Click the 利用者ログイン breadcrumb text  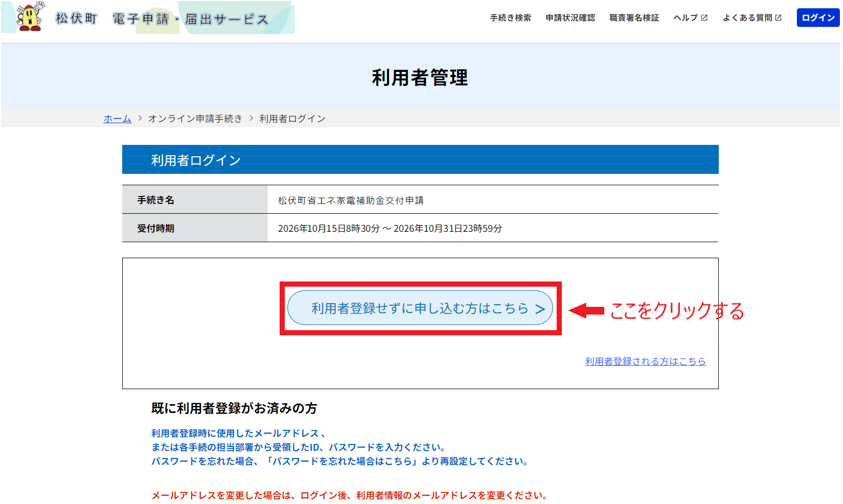293,118
